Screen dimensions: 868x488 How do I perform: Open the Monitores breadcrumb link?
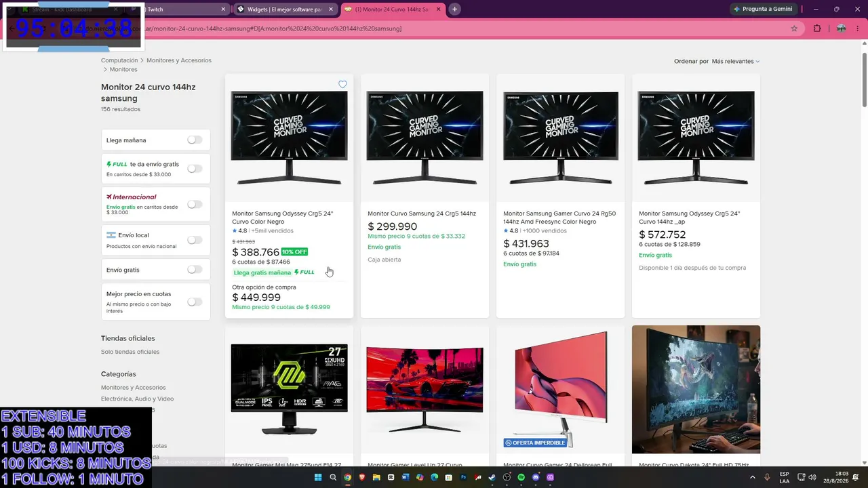(123, 69)
